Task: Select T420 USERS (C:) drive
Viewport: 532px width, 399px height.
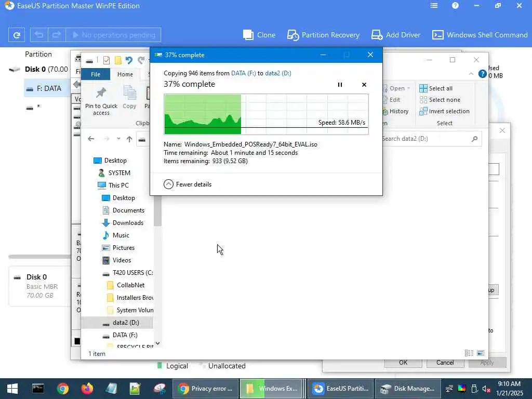Action: point(128,273)
